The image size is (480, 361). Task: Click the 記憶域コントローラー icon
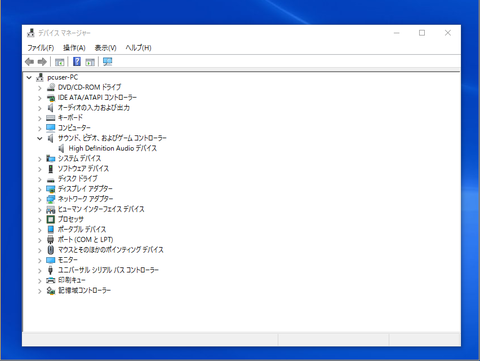[51, 291]
